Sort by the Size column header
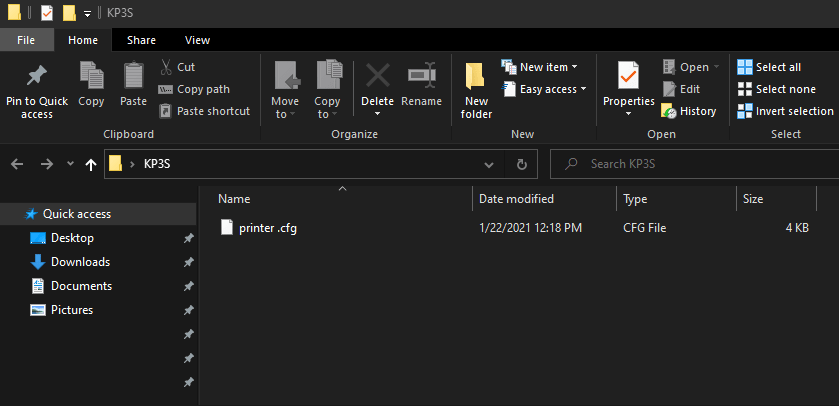This screenshot has height=406, width=839. [x=753, y=199]
